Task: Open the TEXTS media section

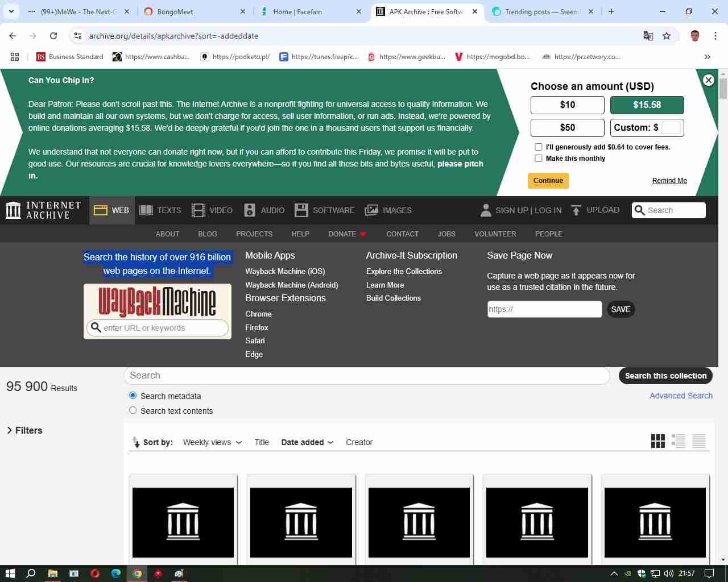Action: [160, 210]
